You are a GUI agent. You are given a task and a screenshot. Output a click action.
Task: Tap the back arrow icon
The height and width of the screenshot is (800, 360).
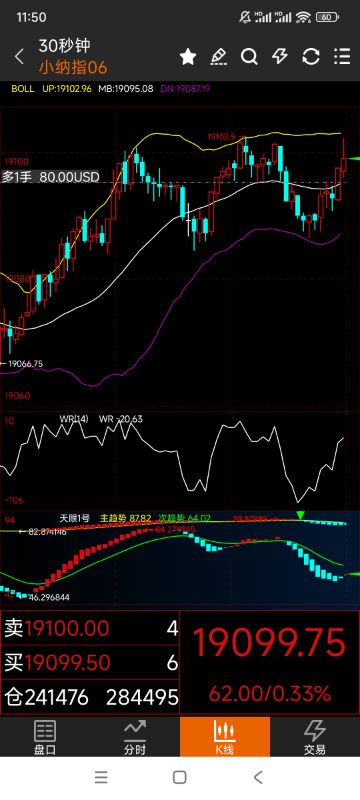pyautogui.click(x=19, y=57)
